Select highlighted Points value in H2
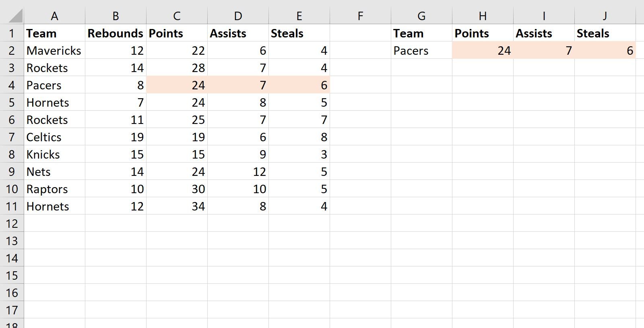The width and height of the screenshot is (644, 328). click(483, 51)
